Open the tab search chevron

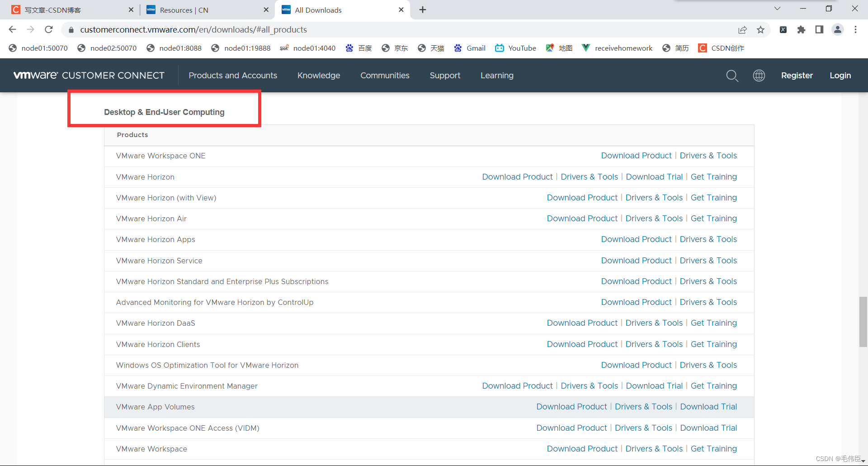778,9
